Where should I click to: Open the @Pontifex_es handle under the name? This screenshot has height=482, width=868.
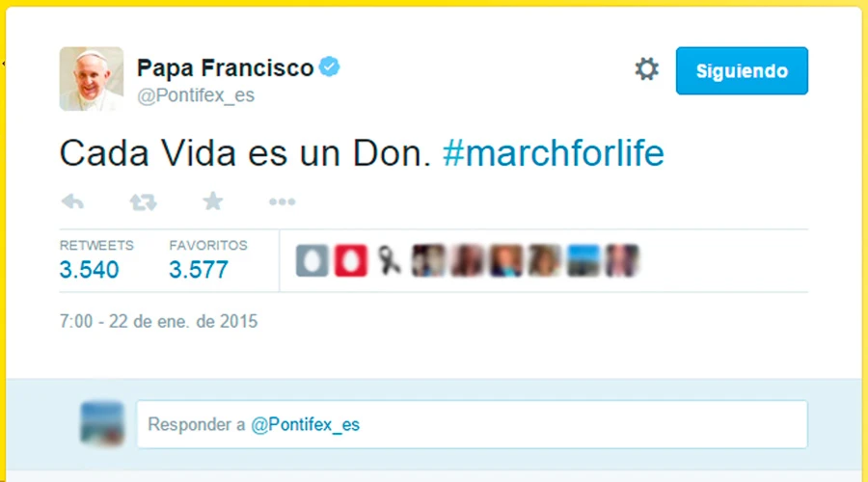[x=196, y=96]
